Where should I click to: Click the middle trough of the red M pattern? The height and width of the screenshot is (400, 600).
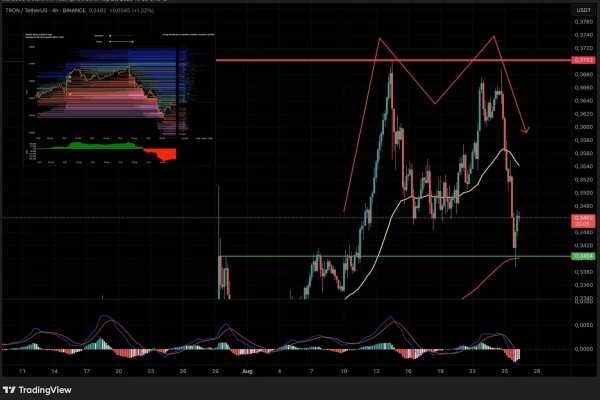[435, 103]
